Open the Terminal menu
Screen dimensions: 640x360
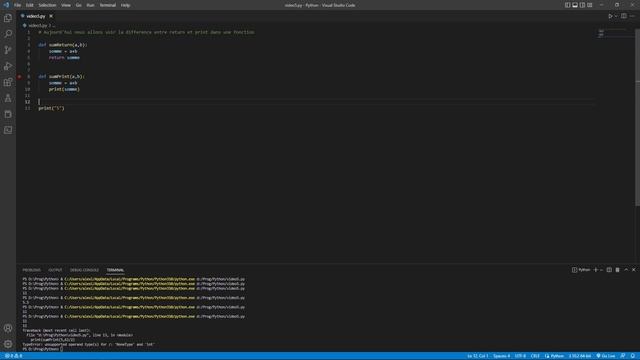coord(107,5)
